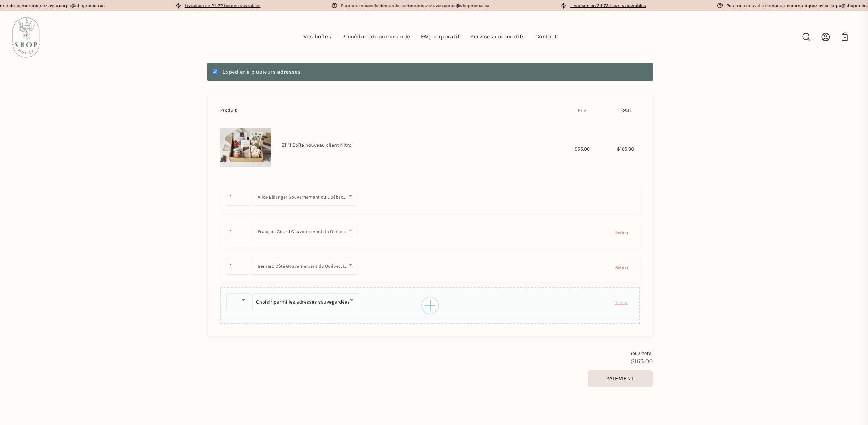Click 'Retirer' in the new address row

tap(621, 303)
